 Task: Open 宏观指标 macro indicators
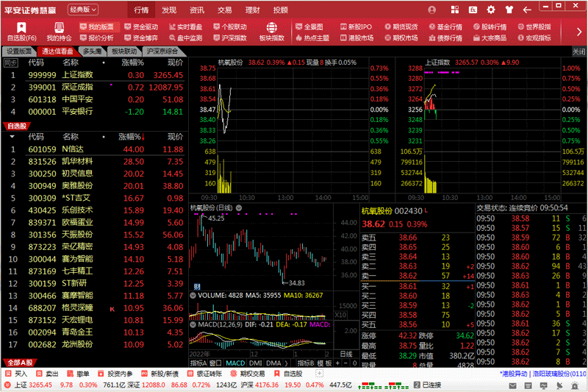click(x=534, y=38)
